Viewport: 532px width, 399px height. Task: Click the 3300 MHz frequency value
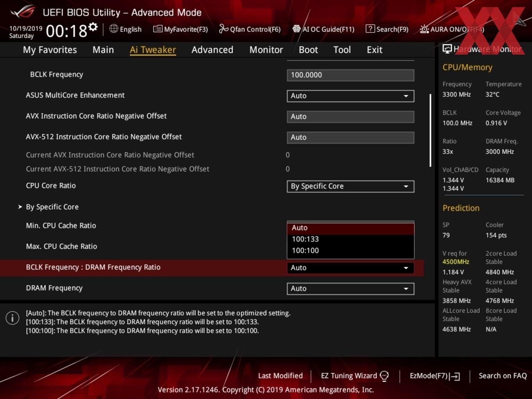click(x=457, y=94)
